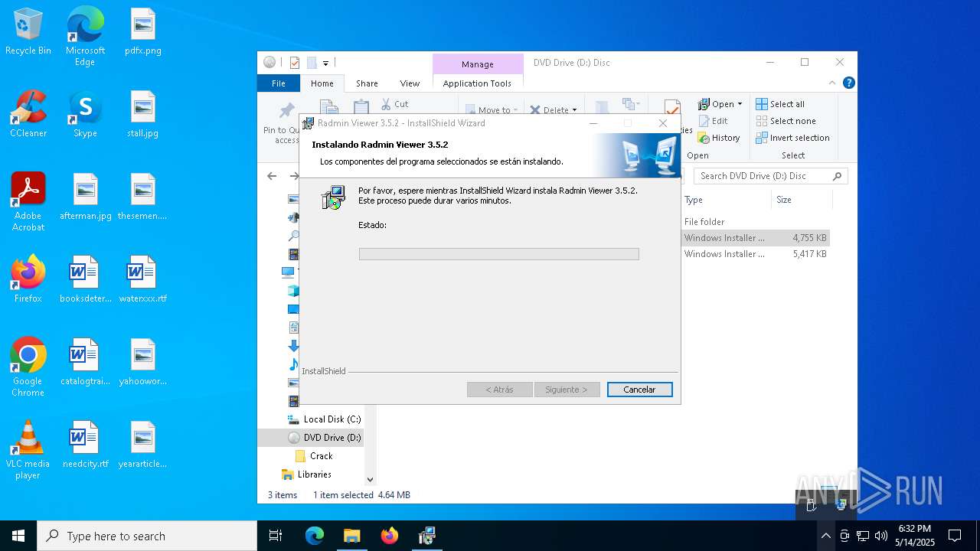Open the File menu in Explorer
This screenshot has height=551, width=980.
coord(279,83)
